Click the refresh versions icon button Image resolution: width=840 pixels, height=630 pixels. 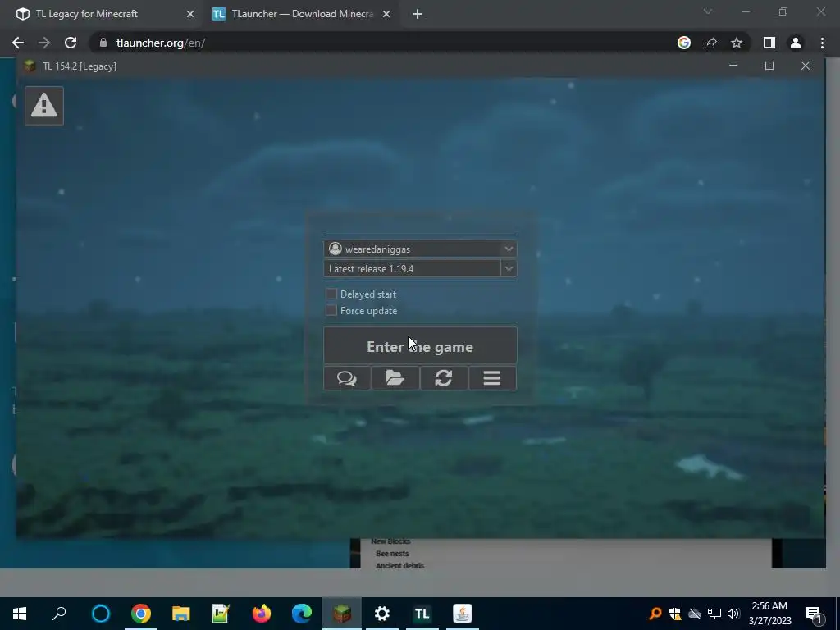click(x=444, y=378)
